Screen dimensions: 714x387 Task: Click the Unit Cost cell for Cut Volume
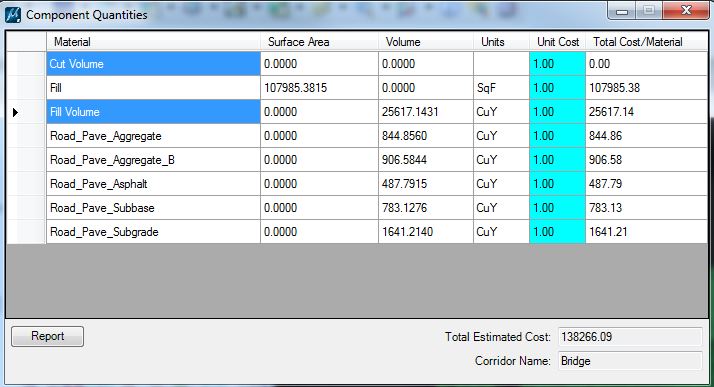(557, 64)
